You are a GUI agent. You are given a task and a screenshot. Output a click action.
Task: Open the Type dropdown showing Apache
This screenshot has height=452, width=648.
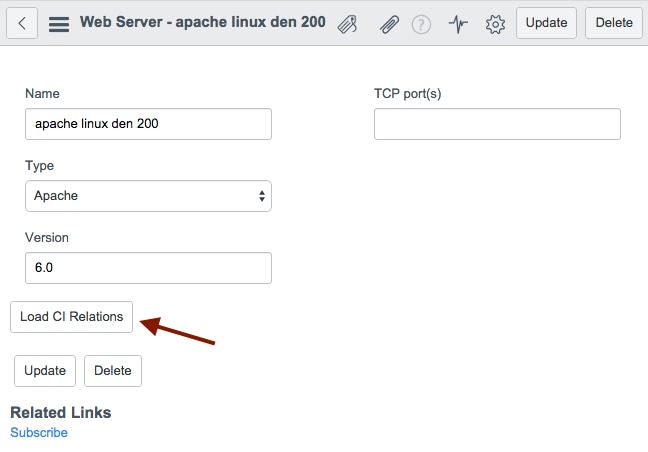148,196
